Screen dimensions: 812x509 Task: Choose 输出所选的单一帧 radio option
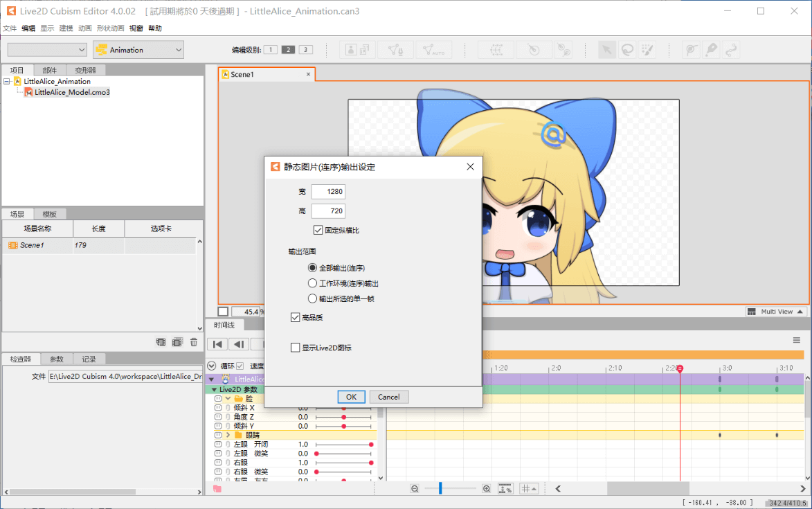tap(312, 298)
